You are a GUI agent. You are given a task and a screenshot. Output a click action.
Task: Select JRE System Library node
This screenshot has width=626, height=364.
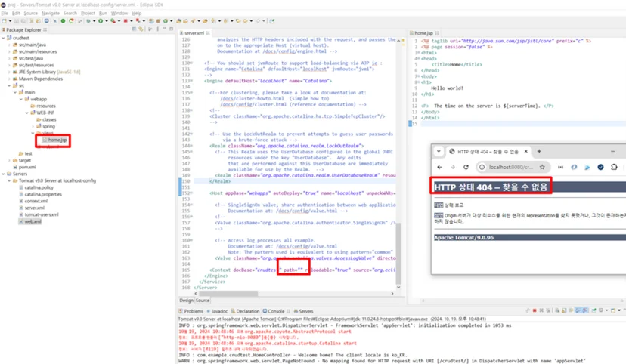point(46,72)
